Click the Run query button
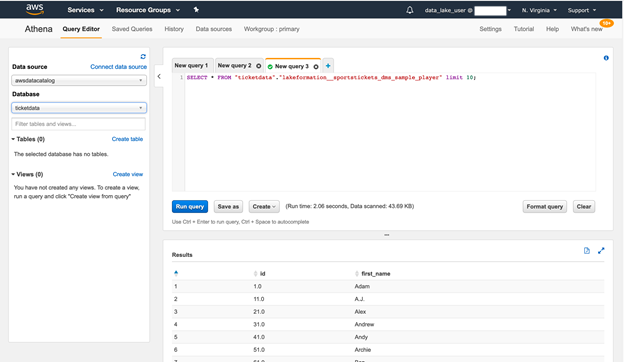The width and height of the screenshot is (624, 362). (190, 206)
